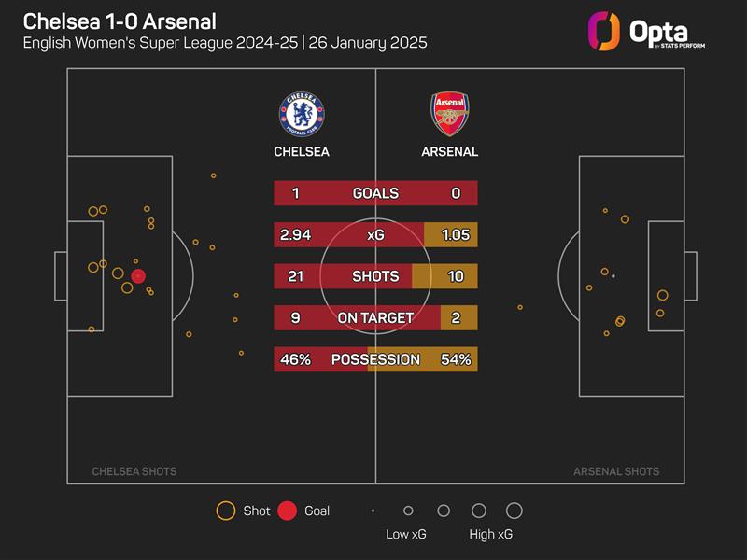Select Chelsea's 2.94 xG value
Viewport: 747px width, 560px height.
pyautogui.click(x=295, y=235)
